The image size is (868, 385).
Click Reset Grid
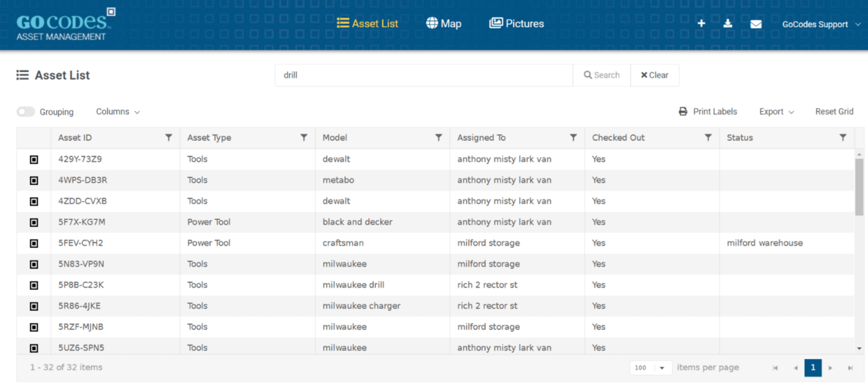[x=834, y=112]
